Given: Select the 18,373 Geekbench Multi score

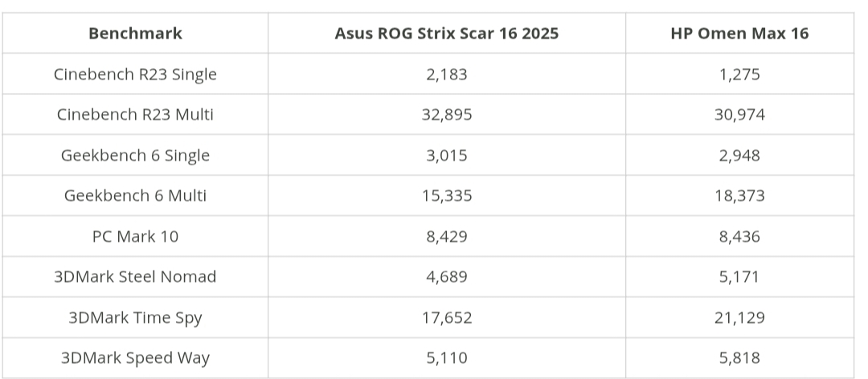Looking at the screenshot, I should click(739, 196).
